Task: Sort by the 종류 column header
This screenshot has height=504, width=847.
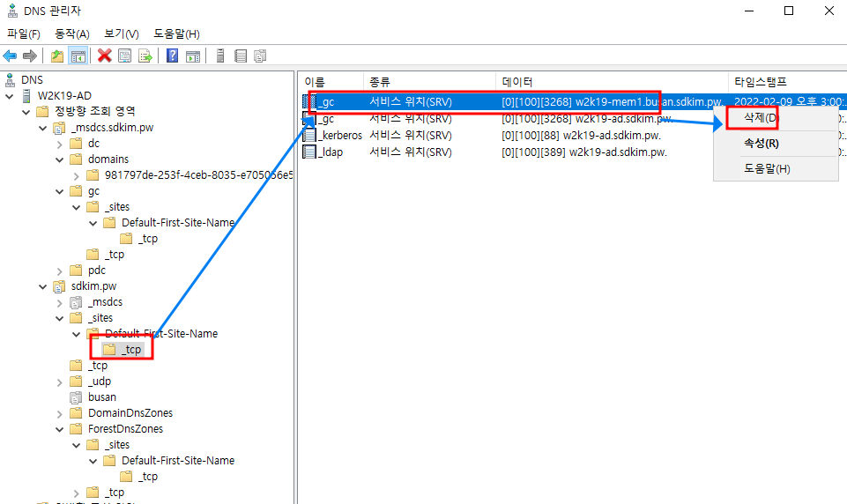Action: click(x=429, y=82)
